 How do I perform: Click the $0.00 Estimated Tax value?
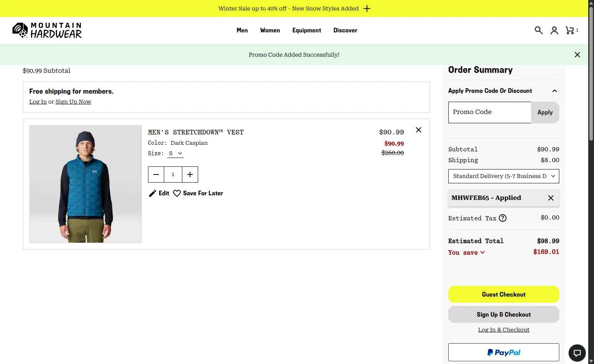tap(550, 218)
